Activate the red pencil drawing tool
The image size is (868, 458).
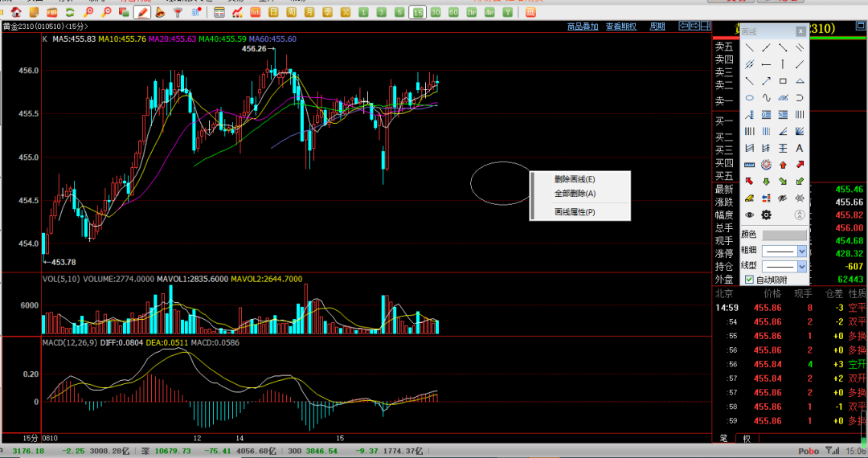point(142,12)
